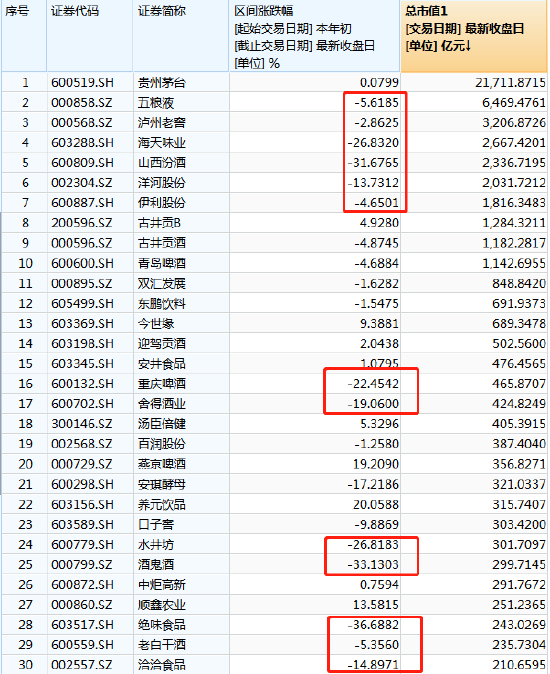Click change value -31.6765
550x674 pixels.
(x=373, y=163)
